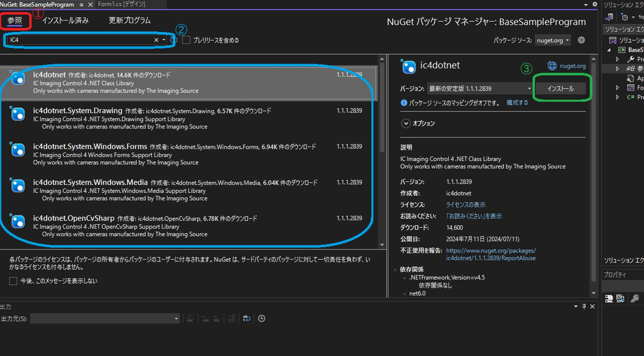
Task: Pin the NuGet BaseSampleProgram tab
Action: (81, 5)
